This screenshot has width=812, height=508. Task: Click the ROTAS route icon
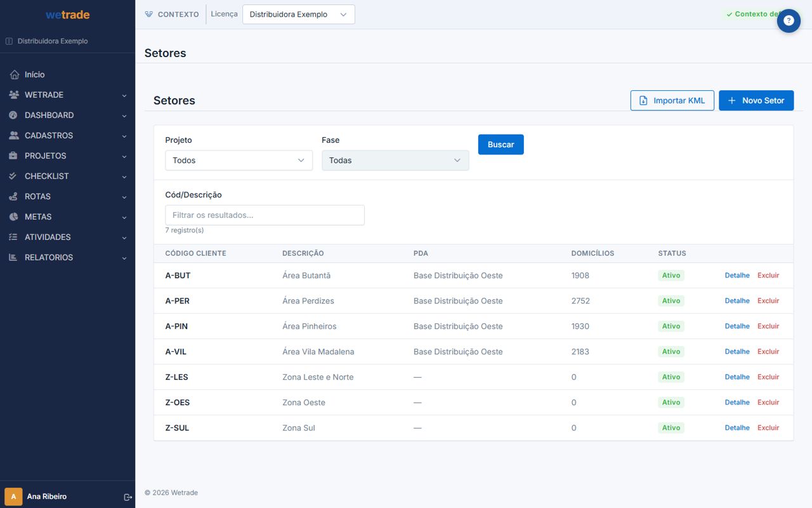pyautogui.click(x=14, y=197)
